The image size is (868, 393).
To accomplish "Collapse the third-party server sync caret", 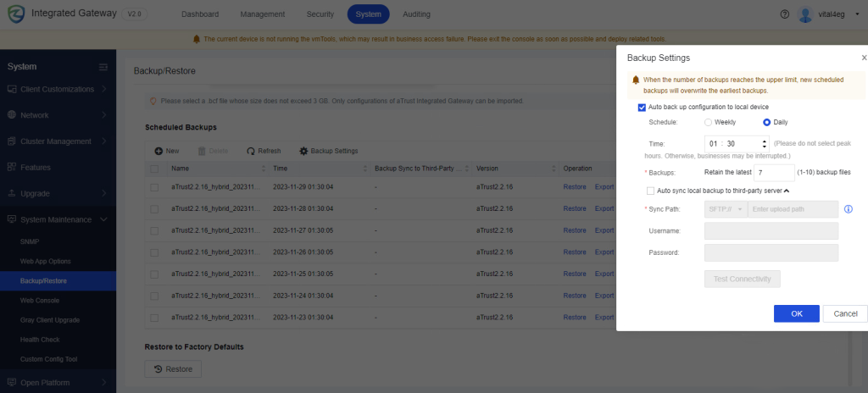I will pyautogui.click(x=787, y=191).
